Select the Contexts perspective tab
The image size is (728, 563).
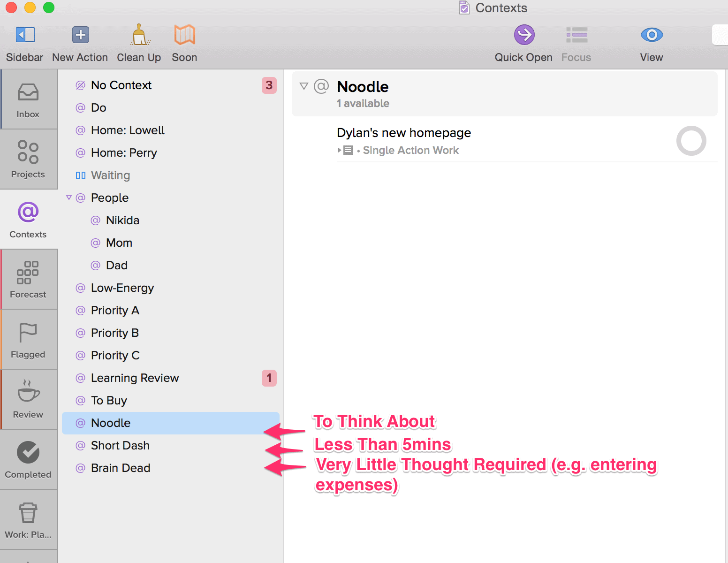coord(28,220)
